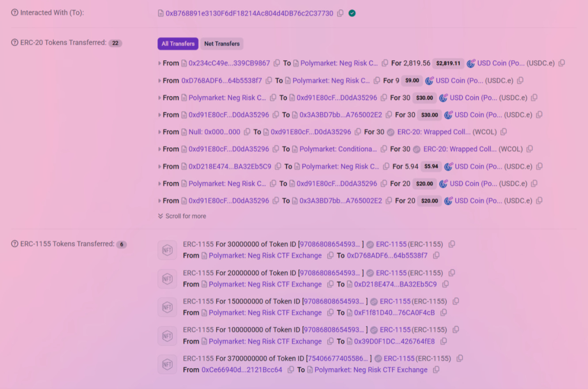Screen dimensions: 588x389
Task: Copy WCOL token address in the Null sender row
Action: click(x=504, y=132)
